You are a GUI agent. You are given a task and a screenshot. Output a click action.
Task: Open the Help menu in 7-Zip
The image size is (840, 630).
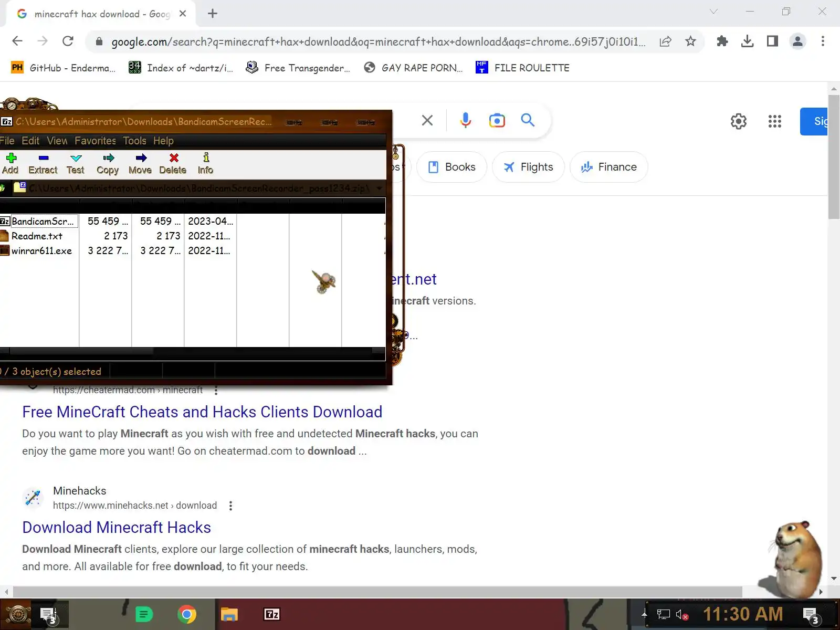click(x=163, y=141)
